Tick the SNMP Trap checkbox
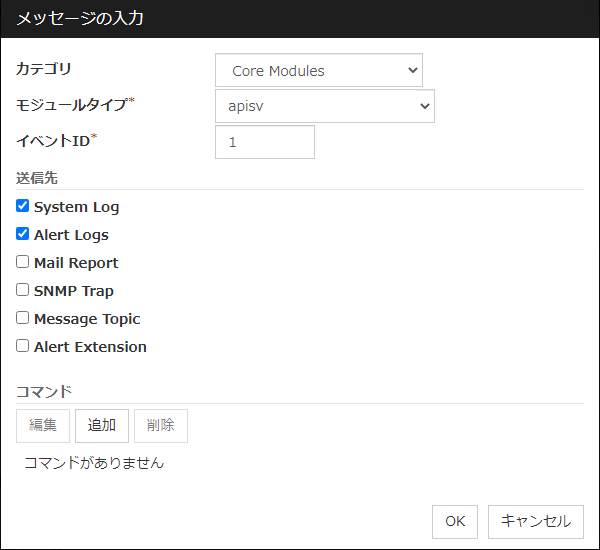This screenshot has width=600, height=550. pos(23,291)
